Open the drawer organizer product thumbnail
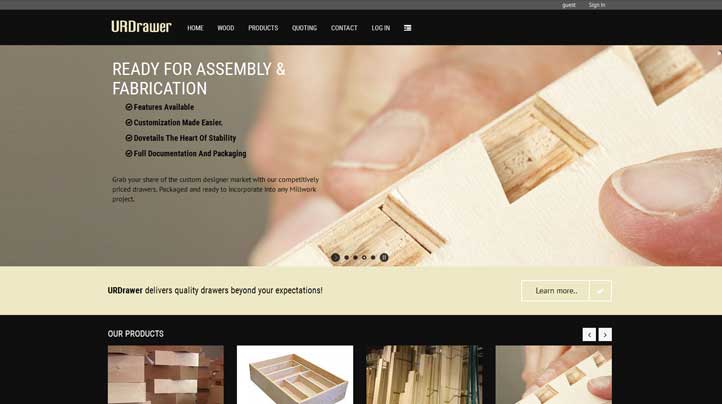 pos(295,375)
